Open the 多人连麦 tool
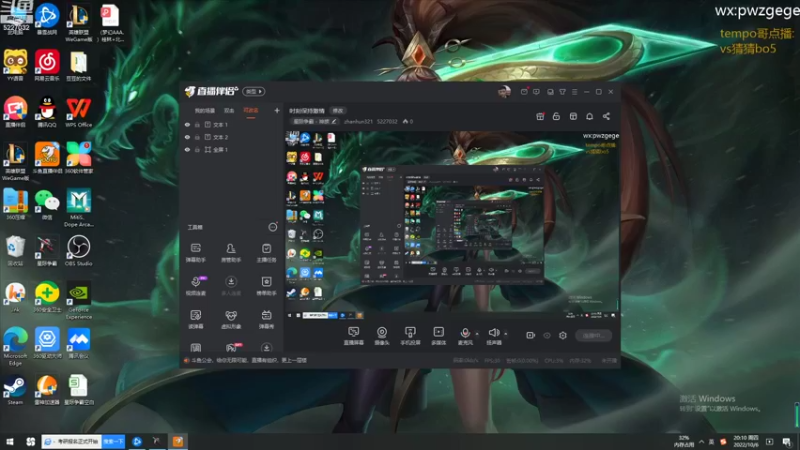The height and width of the screenshot is (450, 800). [x=231, y=286]
